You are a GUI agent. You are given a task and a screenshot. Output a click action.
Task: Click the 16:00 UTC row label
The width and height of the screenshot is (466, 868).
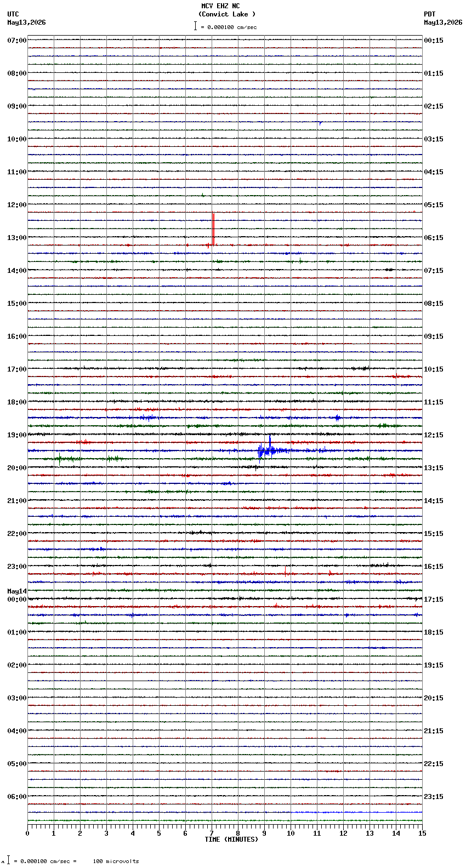coord(17,336)
